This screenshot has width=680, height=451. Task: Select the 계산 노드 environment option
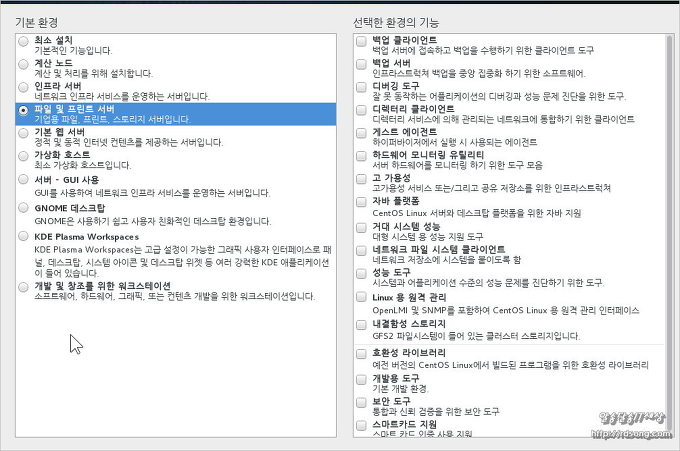pyautogui.click(x=24, y=63)
